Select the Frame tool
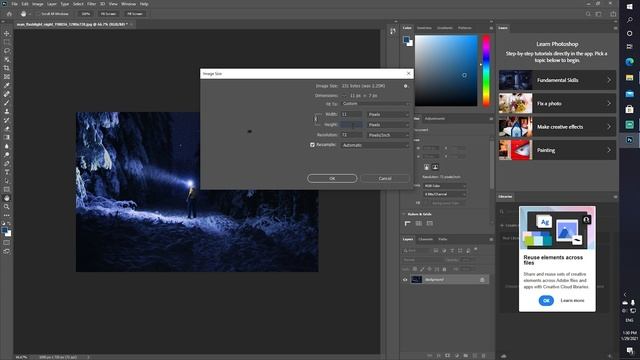Screen dimensions: 640x360 point(7,77)
